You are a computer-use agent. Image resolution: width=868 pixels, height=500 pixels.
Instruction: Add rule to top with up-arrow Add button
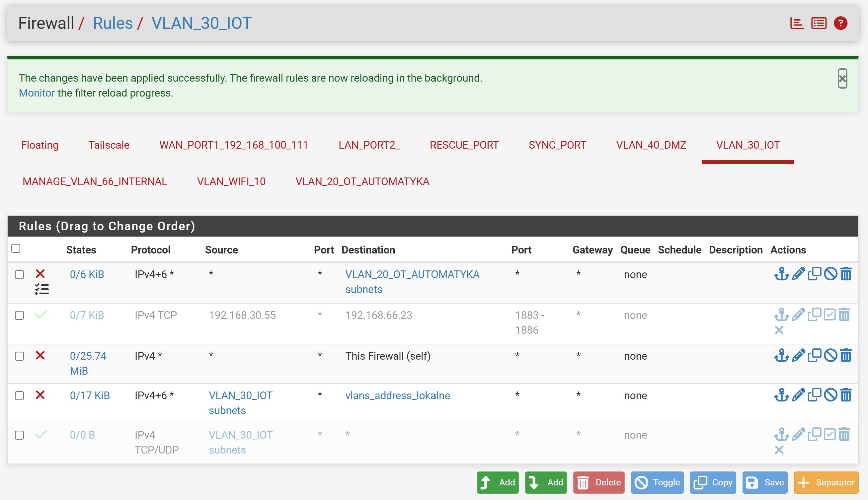click(498, 482)
